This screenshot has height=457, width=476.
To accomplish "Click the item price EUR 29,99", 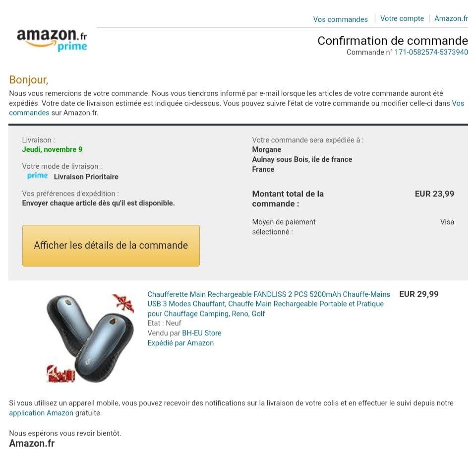I will pyautogui.click(x=418, y=294).
